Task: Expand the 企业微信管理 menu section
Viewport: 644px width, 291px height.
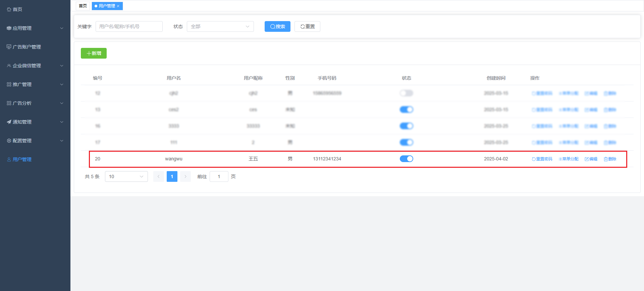Action: point(35,66)
